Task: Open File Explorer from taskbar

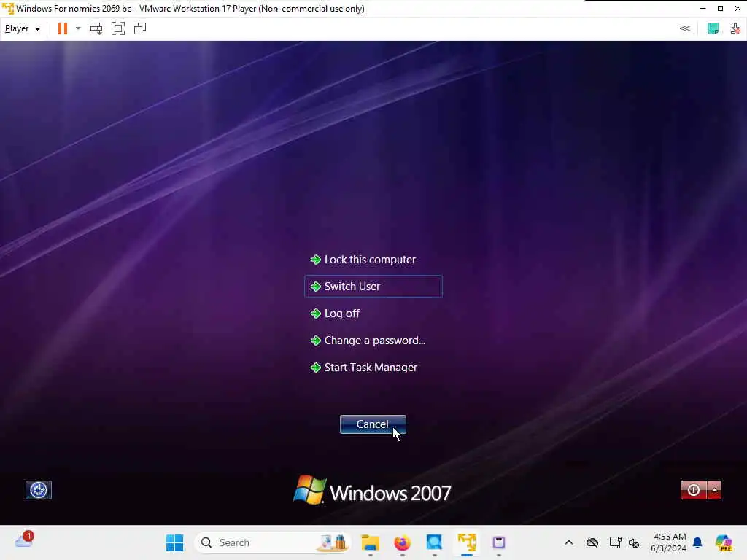Action: [370, 542]
